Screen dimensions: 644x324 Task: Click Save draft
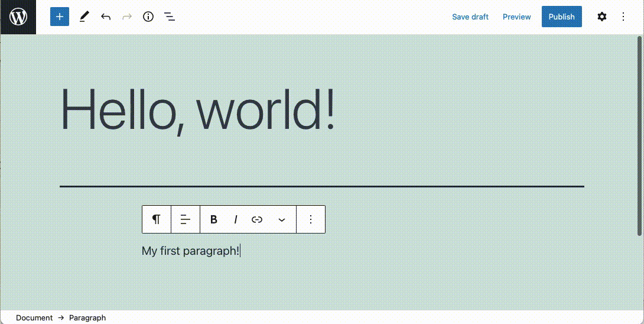(x=470, y=17)
